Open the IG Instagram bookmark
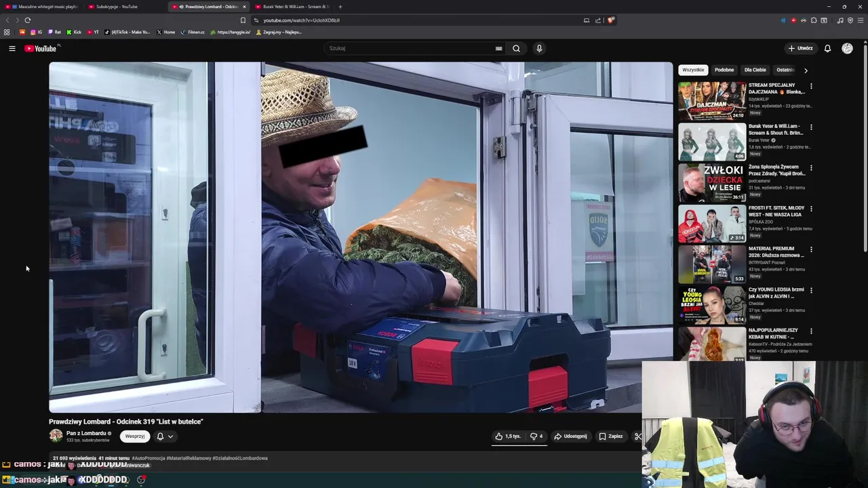 36,32
